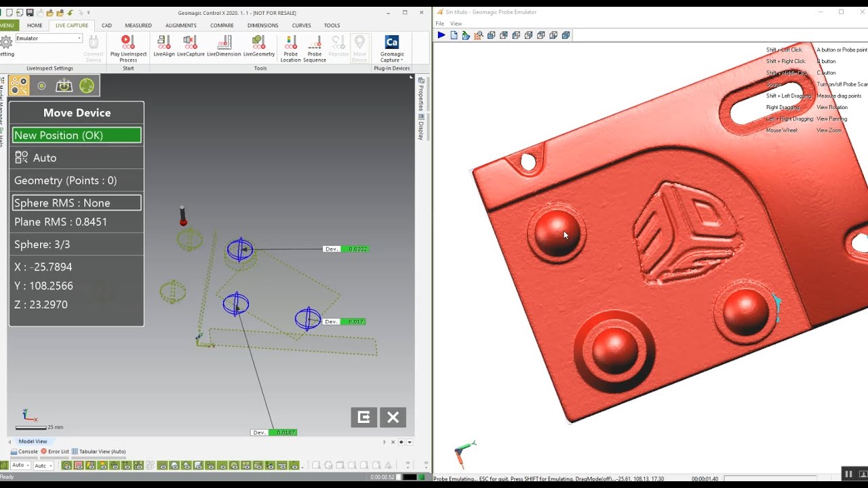The image size is (868, 488).
Task: Open the Error List panel tab
Action: [55, 451]
